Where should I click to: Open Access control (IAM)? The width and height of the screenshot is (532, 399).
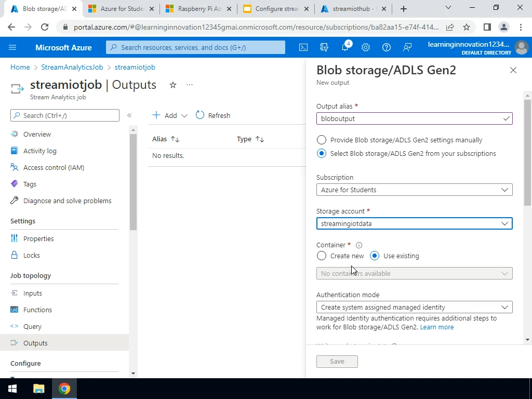54,168
